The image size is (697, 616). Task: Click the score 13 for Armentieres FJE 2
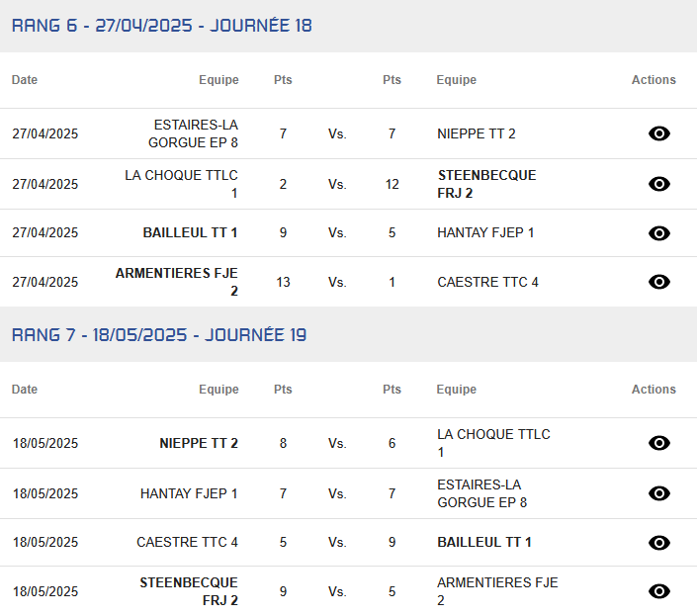283,282
